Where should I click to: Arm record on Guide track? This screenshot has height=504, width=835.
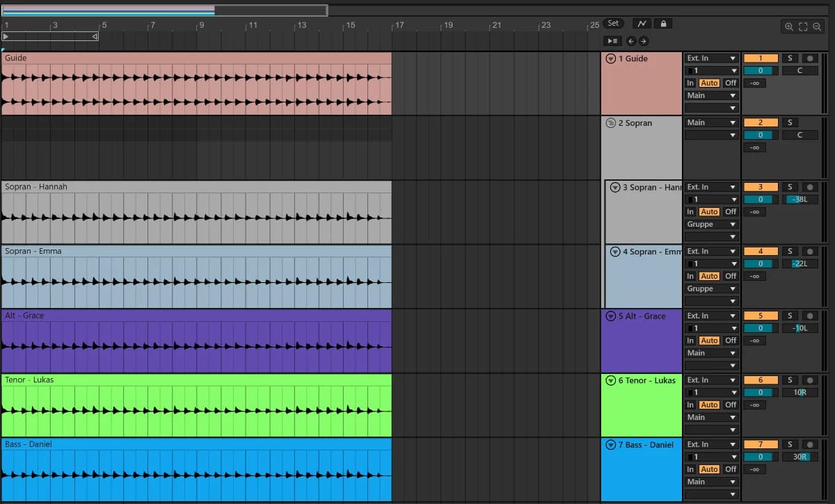810,58
